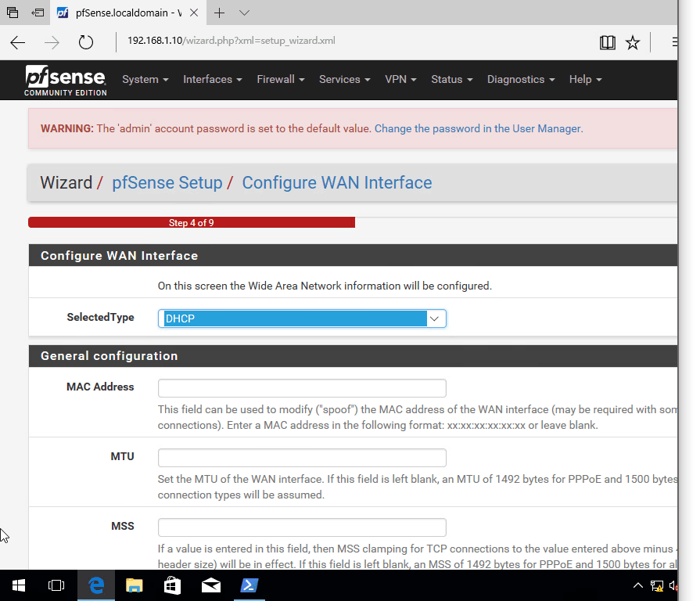Show hidden icons in the system tray
Image resolution: width=700 pixels, height=601 pixels.
pos(638,585)
